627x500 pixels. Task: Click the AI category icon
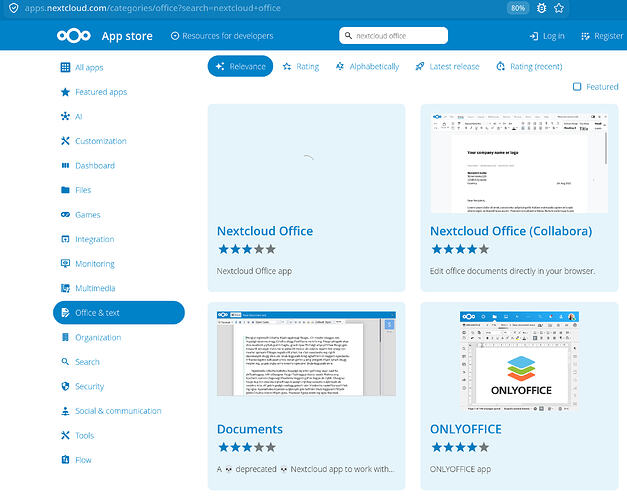[65, 116]
